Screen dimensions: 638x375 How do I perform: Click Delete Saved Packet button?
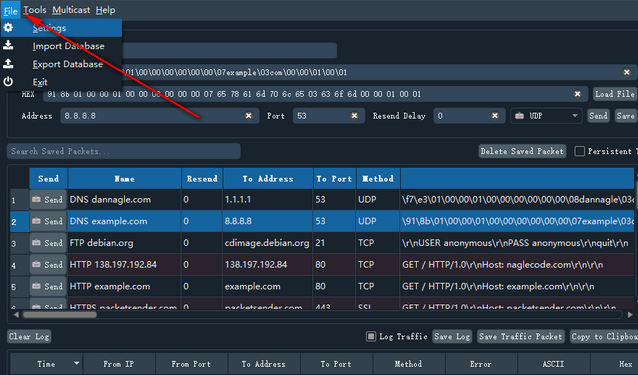coord(522,151)
